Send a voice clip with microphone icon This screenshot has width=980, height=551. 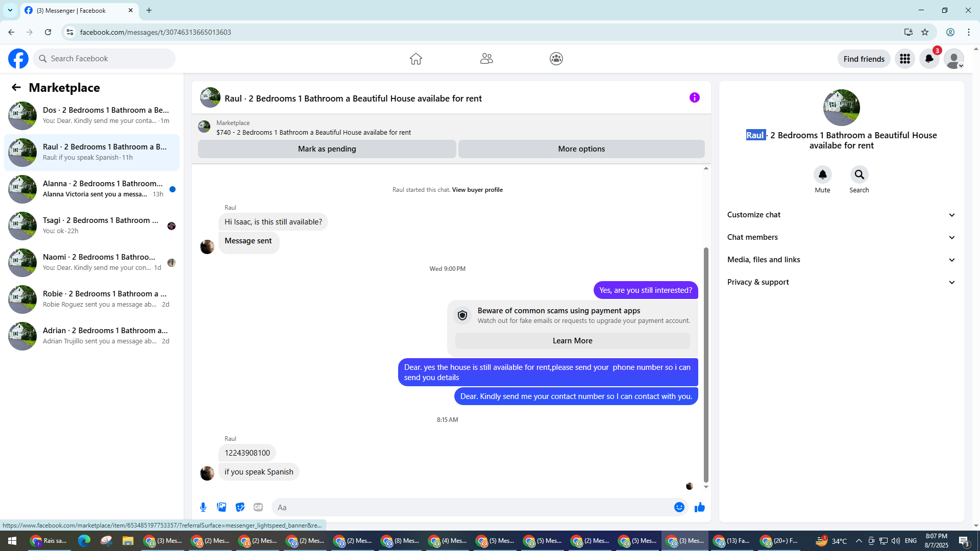(203, 507)
